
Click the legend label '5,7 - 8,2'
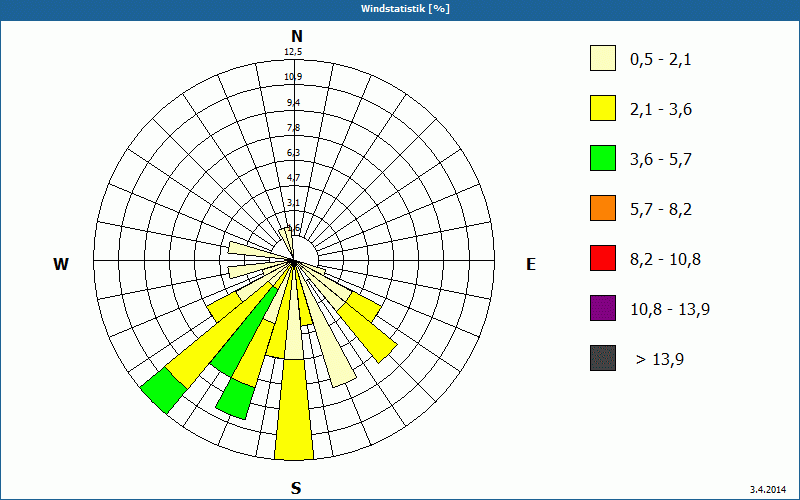[x=661, y=210]
